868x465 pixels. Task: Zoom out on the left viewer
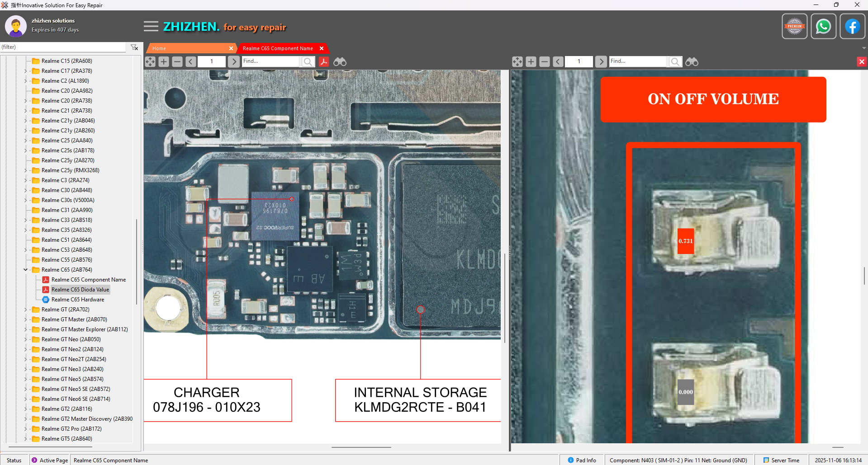click(x=177, y=62)
